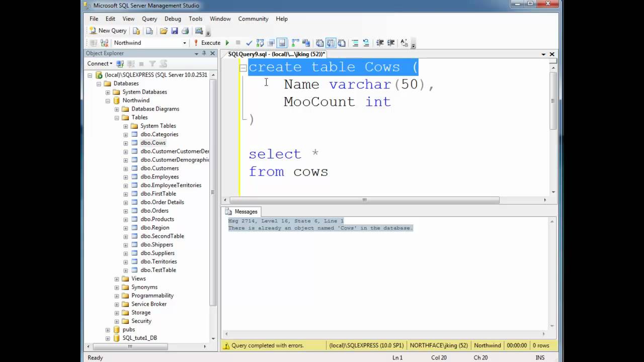The height and width of the screenshot is (362, 644).
Task: Select dbo.Order Details table
Action: point(162,202)
